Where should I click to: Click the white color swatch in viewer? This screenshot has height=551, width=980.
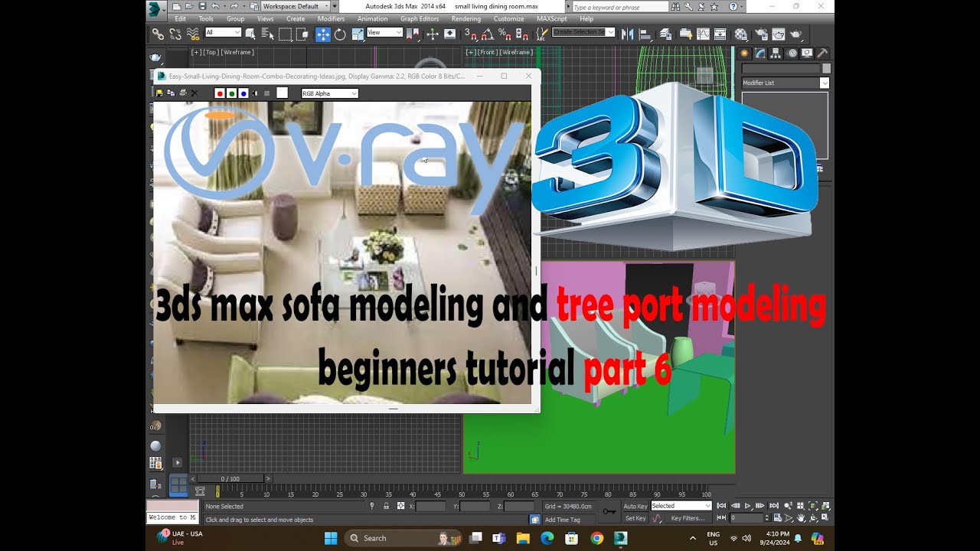click(x=282, y=93)
